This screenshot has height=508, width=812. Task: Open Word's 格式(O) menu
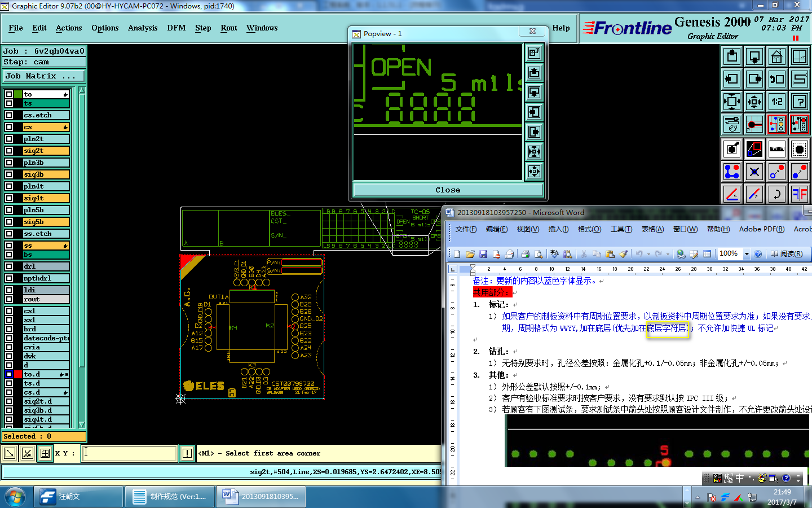pyautogui.click(x=589, y=229)
